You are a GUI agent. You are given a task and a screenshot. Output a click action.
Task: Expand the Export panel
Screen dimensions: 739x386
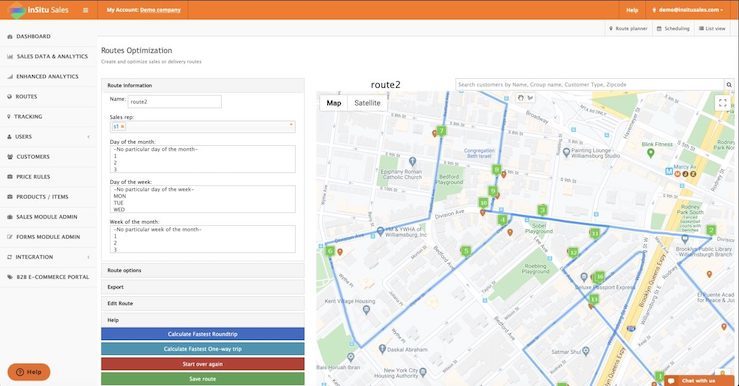click(x=203, y=287)
